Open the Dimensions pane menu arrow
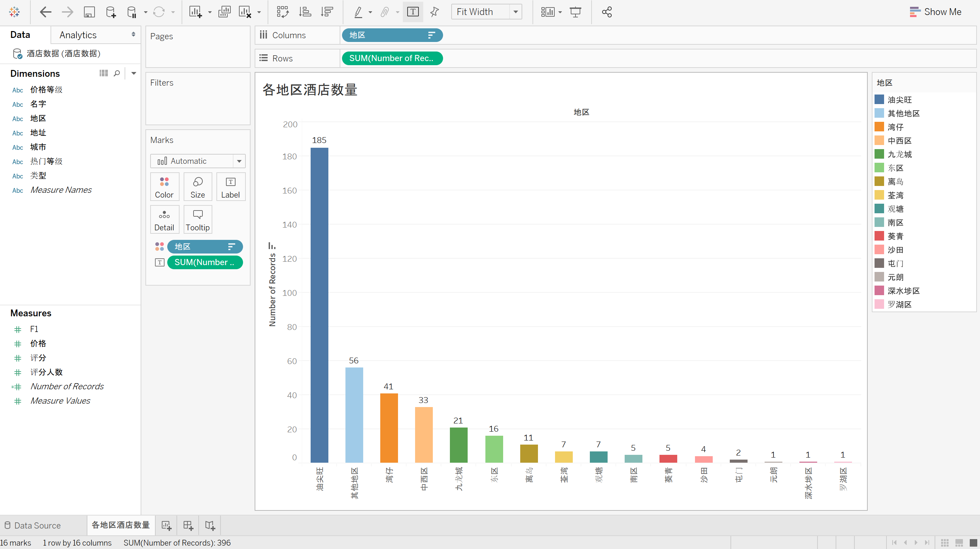The image size is (980, 549). (133, 73)
